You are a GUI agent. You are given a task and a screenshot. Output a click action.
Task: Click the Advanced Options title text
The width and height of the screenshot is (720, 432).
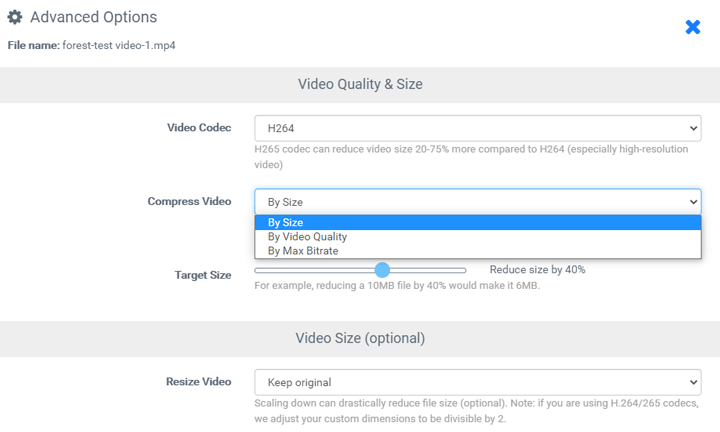[93, 17]
